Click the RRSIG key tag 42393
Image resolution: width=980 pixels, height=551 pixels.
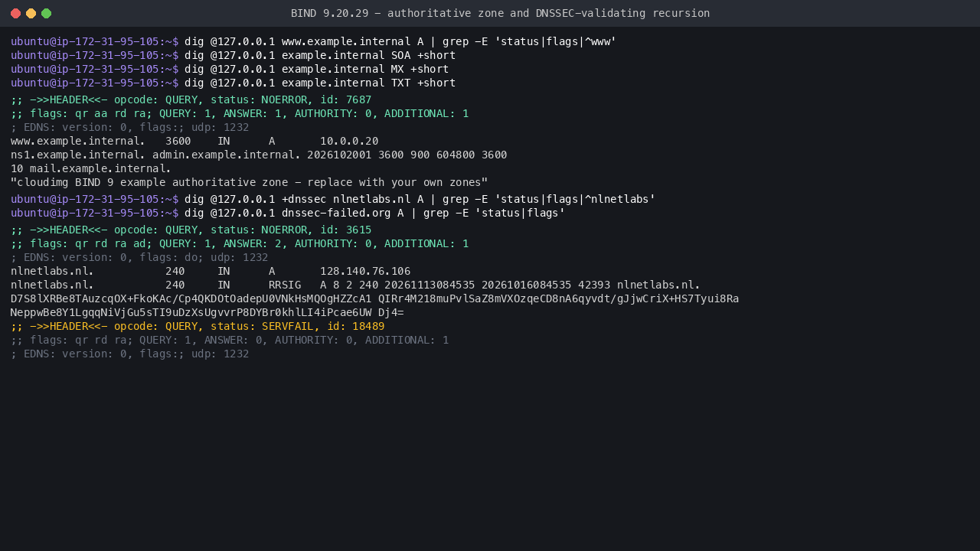tap(594, 285)
